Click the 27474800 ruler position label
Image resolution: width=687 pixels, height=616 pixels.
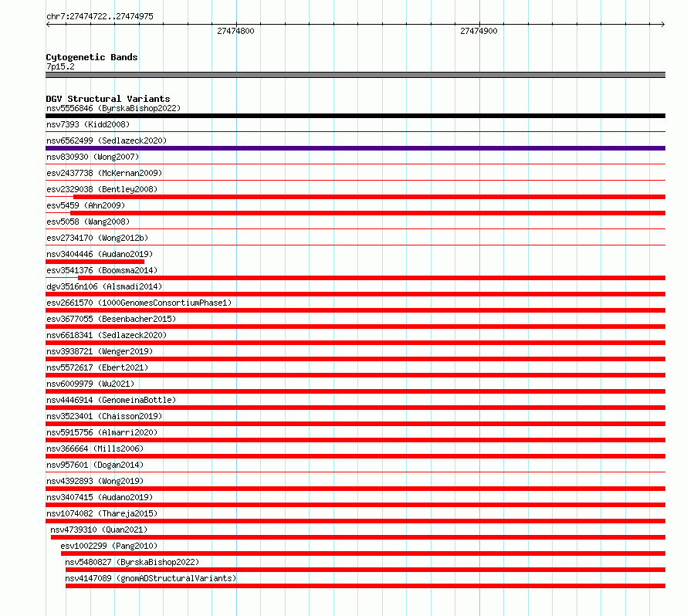(x=235, y=31)
